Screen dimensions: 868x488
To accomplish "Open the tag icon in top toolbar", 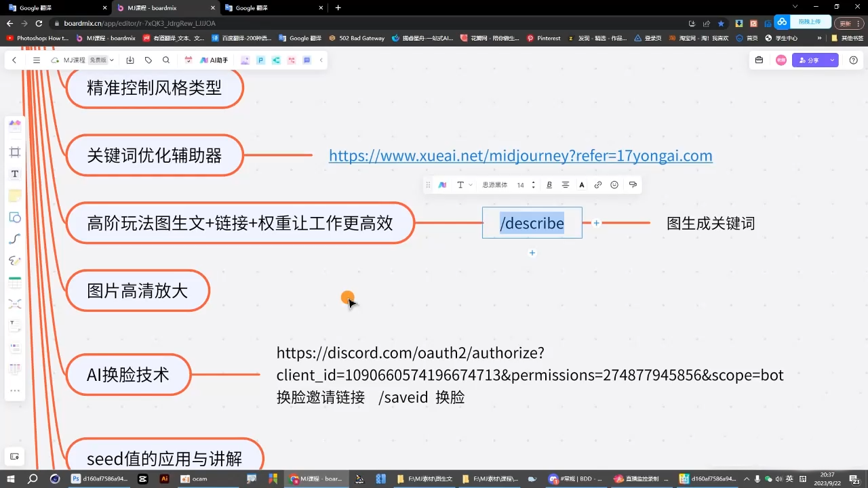I will tap(149, 60).
